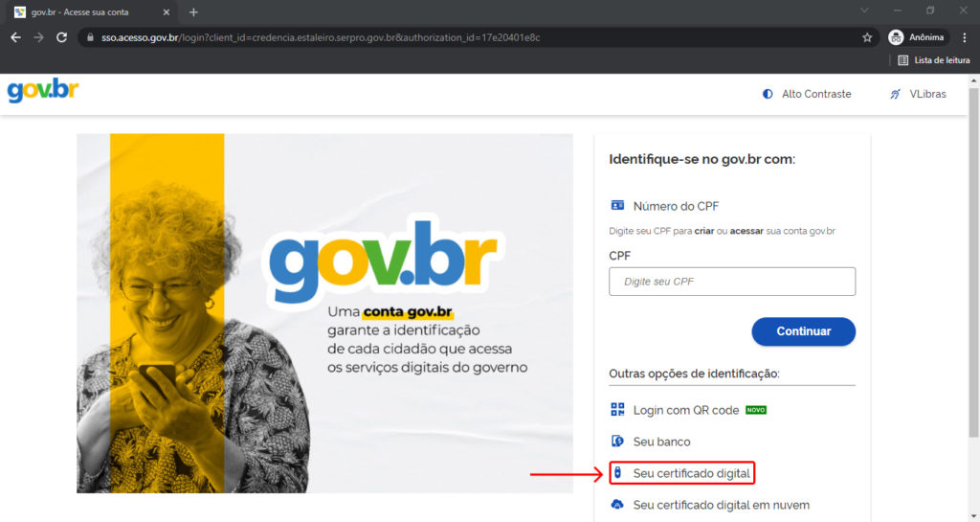Click the Seu banco icon

[617, 441]
